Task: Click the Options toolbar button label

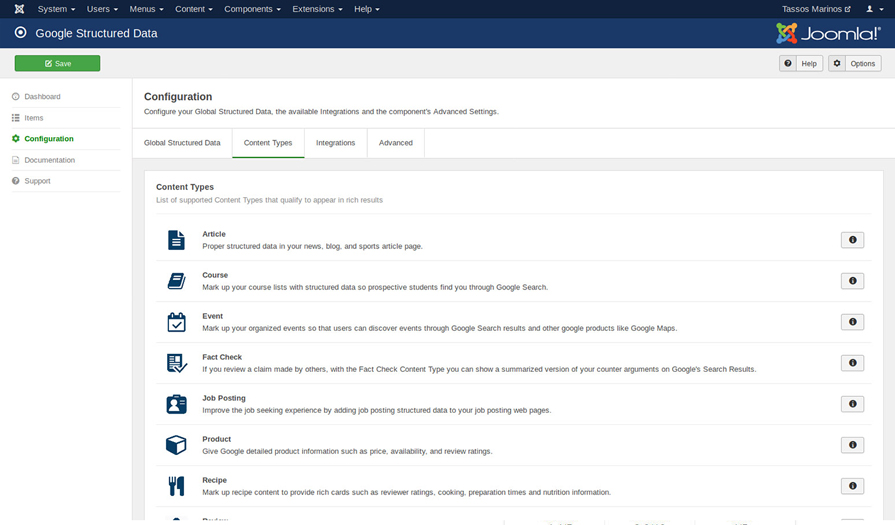Action: pyautogui.click(x=862, y=63)
